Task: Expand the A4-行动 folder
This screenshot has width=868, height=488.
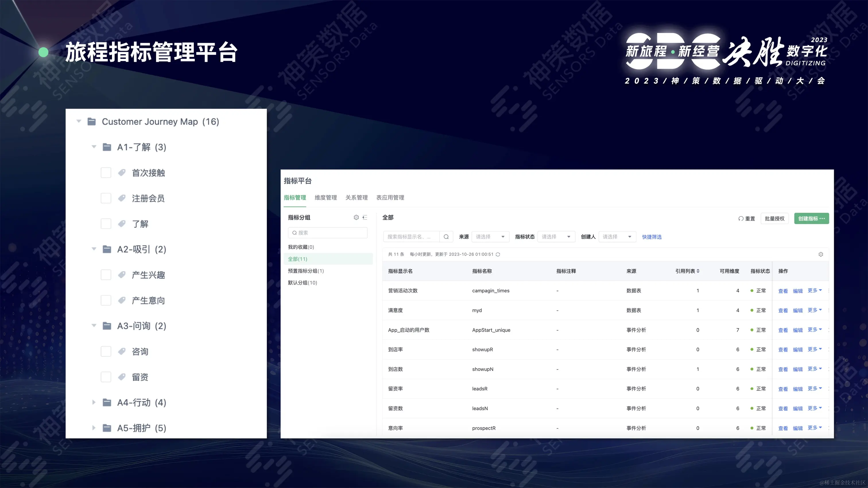Action: [94, 403]
